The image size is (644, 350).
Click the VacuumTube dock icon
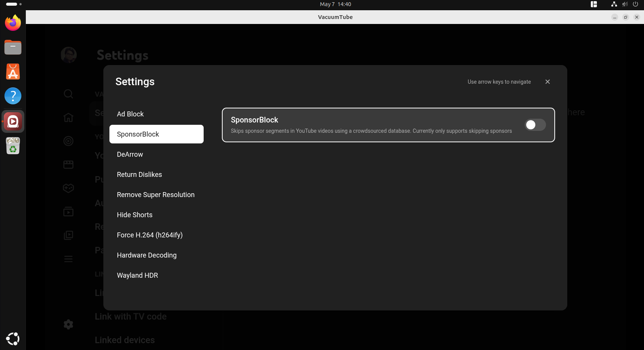point(13,122)
